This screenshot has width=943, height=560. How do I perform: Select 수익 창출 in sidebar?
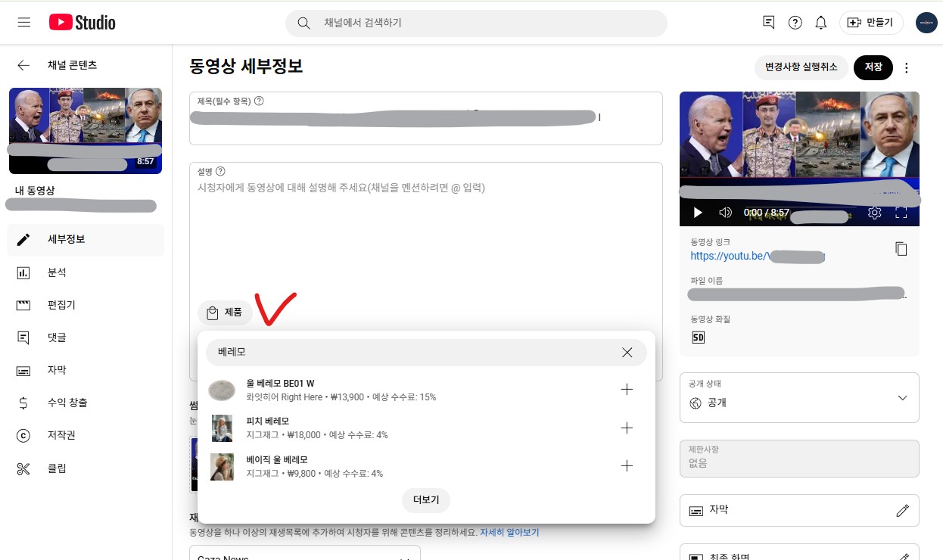click(67, 403)
